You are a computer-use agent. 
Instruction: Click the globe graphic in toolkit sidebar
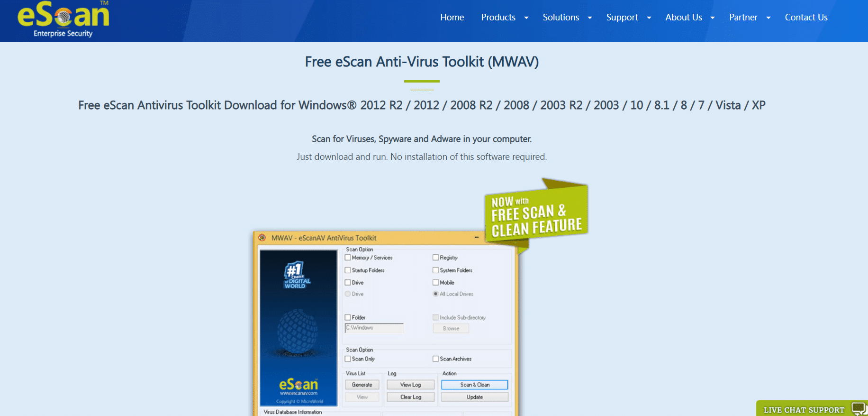pos(297,331)
